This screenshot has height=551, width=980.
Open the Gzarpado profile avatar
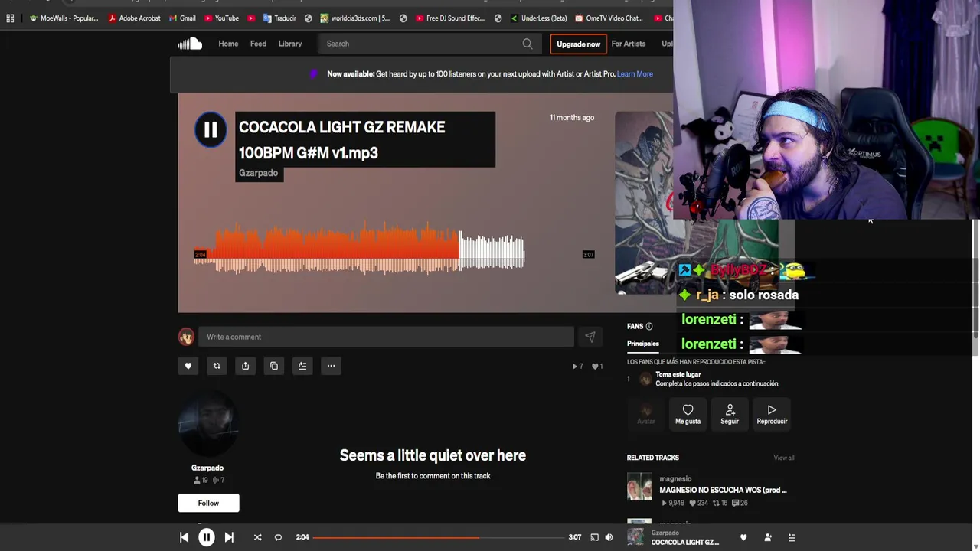(x=207, y=425)
